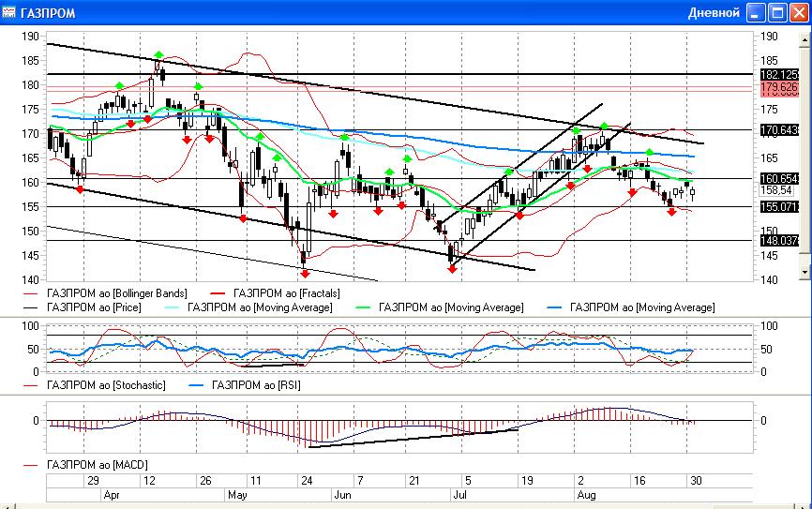Click the light cyan Moving Average legend
812x509 pixels.
(x=260, y=307)
